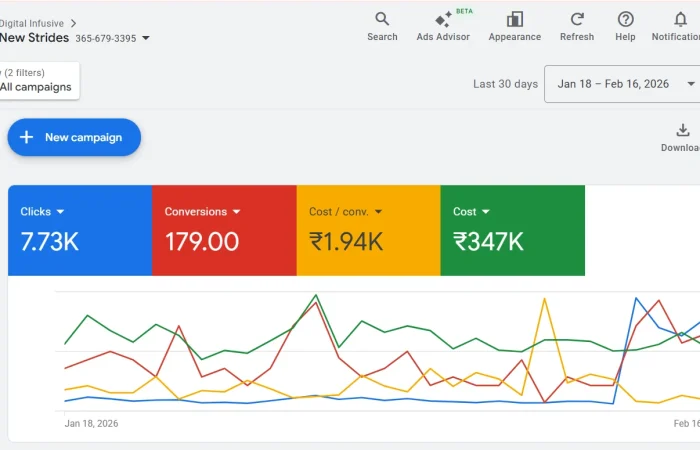Click the ₹1.94K value on yellow card
This screenshot has height=450, width=700.
point(346,241)
